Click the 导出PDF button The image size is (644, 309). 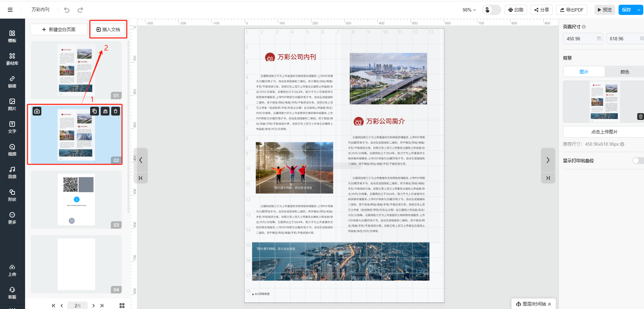point(571,10)
